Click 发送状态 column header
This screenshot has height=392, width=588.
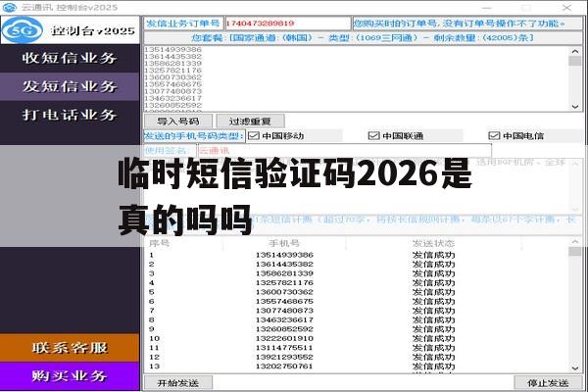433,243
